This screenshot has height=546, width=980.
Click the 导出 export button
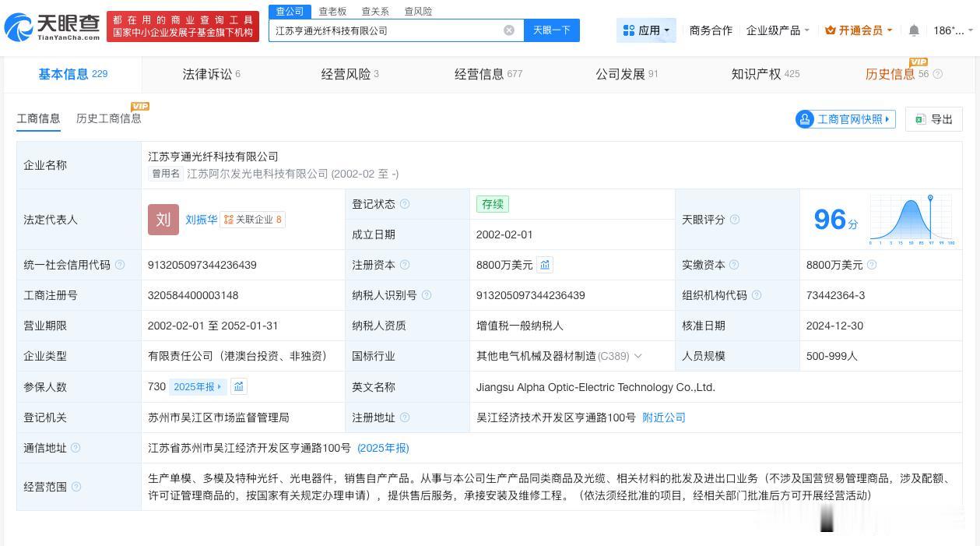[934, 119]
